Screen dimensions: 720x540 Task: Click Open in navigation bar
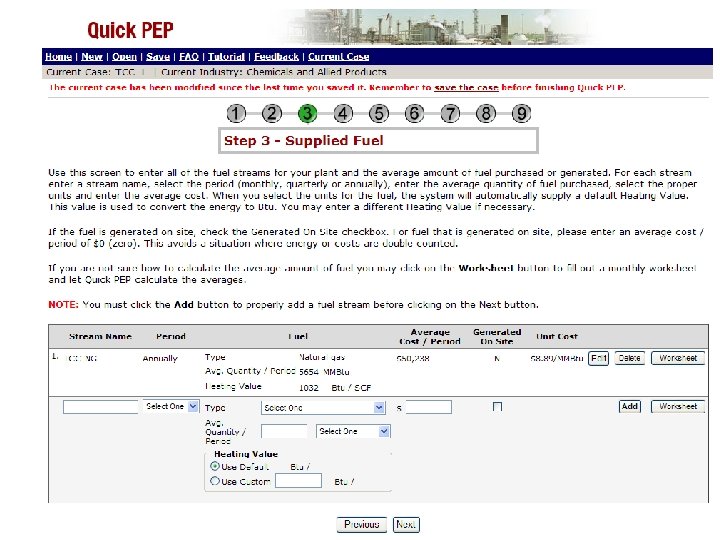[x=124, y=56]
